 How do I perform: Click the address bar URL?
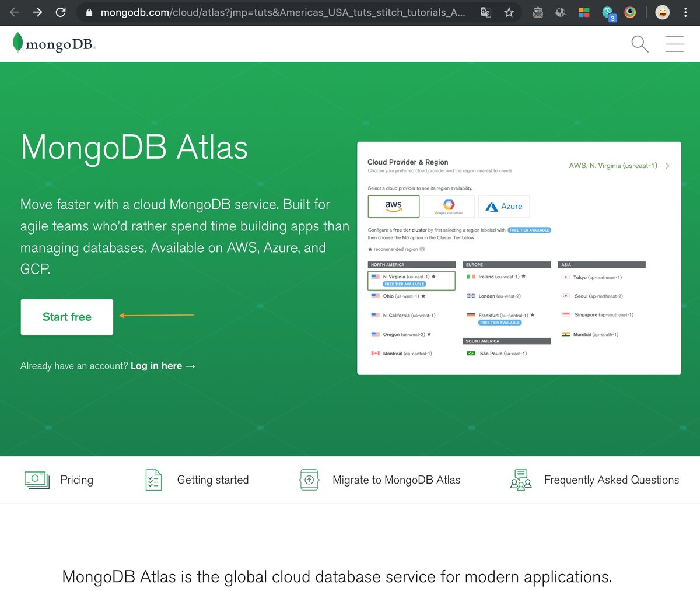pyautogui.click(x=283, y=12)
